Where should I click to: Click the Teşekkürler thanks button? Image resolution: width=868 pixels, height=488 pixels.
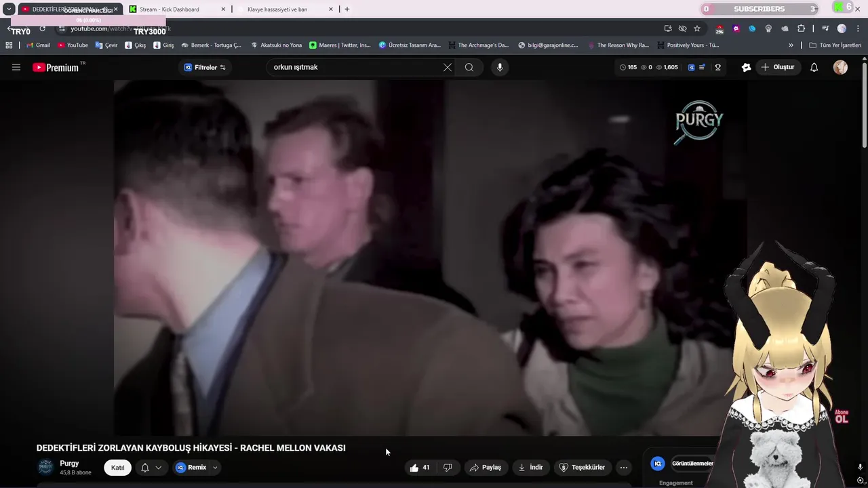coord(582,468)
